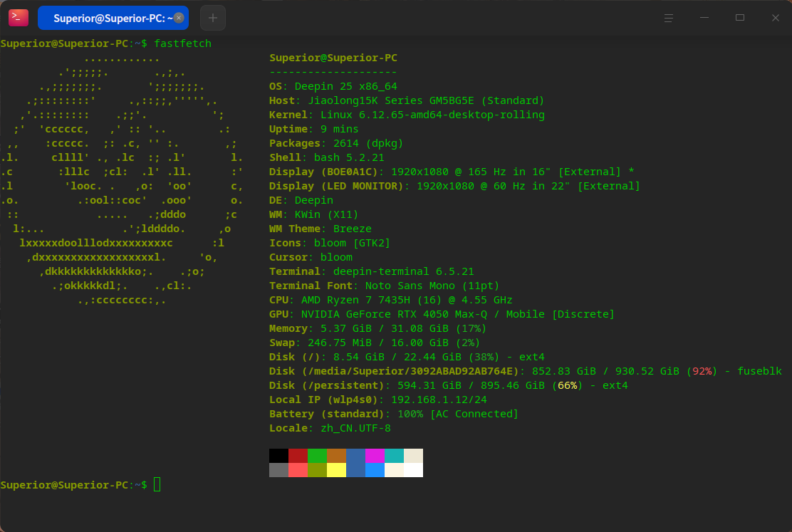Select the "Swap: 246.75 MiB" line
The image size is (792, 532).
click(x=321, y=343)
